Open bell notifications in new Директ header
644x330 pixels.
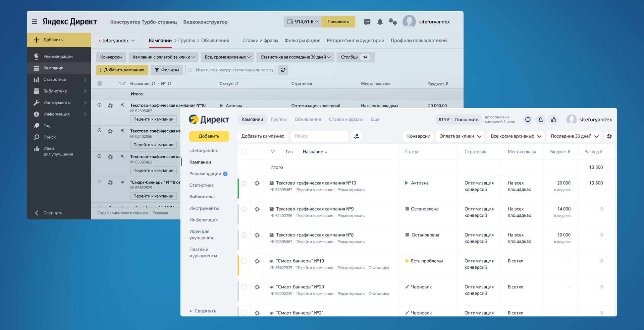point(541,120)
